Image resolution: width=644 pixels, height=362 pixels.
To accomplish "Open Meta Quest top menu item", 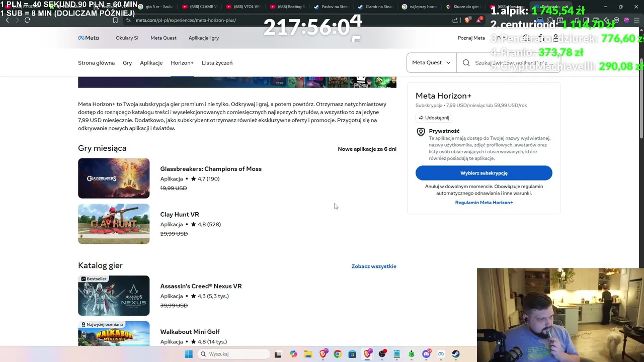I will [x=164, y=38].
